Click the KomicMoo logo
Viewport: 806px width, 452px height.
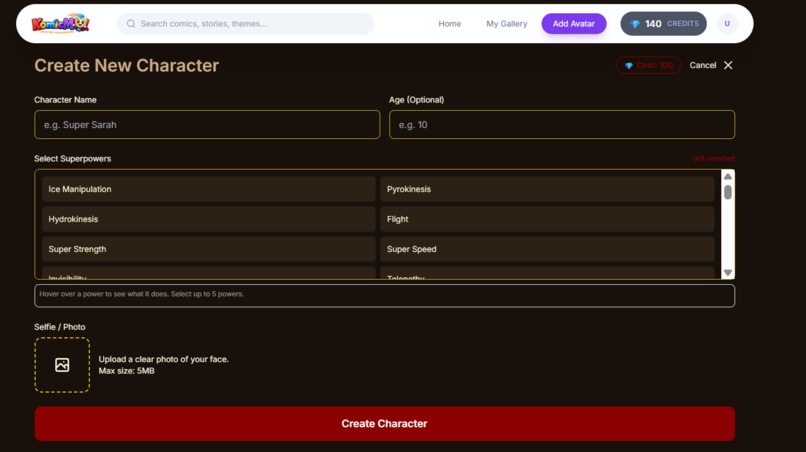click(60, 24)
